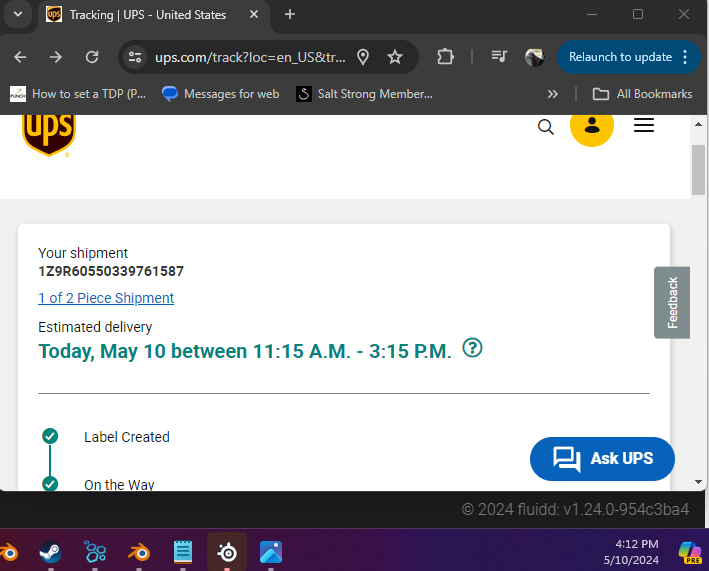Open the blue hexagon-cluster taskbar app

[x=95, y=552]
